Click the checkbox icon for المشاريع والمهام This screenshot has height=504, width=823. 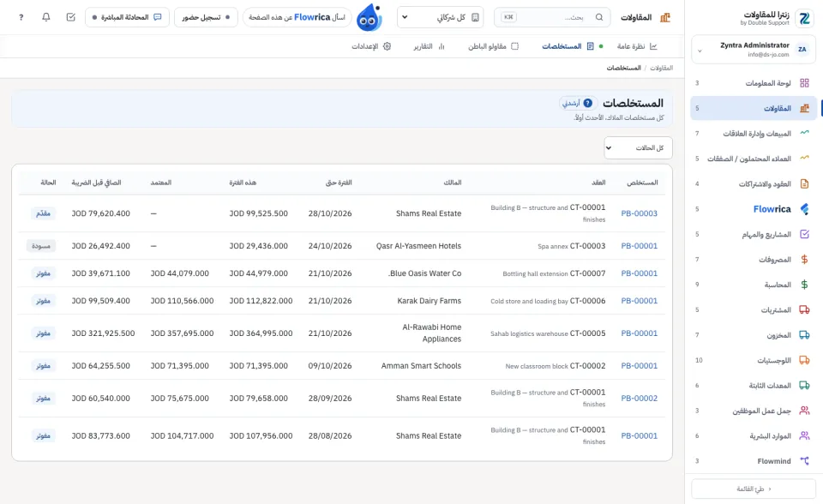(804, 234)
